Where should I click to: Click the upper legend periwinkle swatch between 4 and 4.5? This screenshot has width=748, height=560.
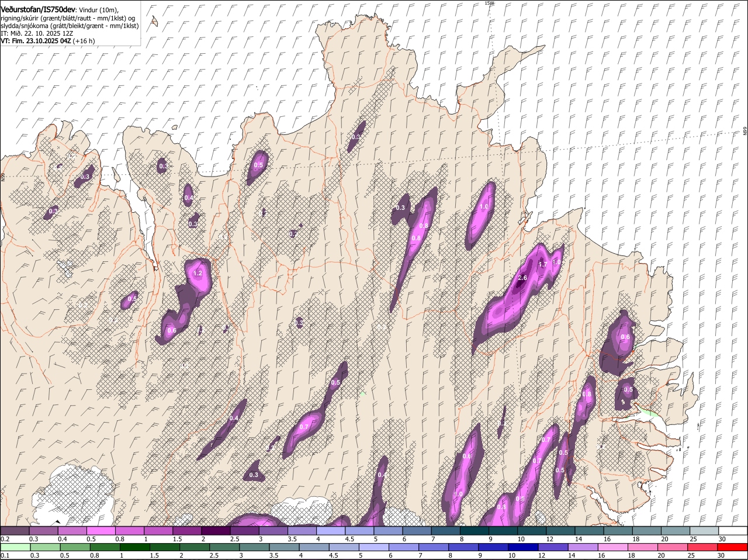tap(331, 530)
